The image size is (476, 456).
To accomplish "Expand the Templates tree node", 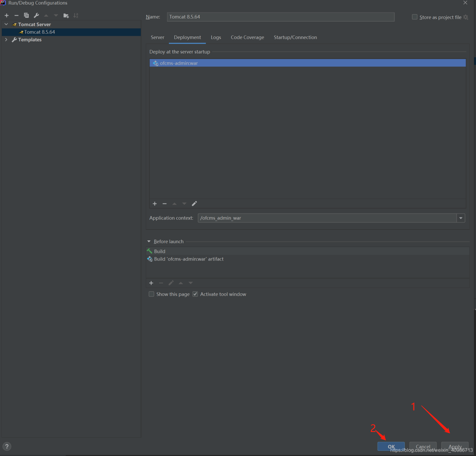I will click(6, 40).
